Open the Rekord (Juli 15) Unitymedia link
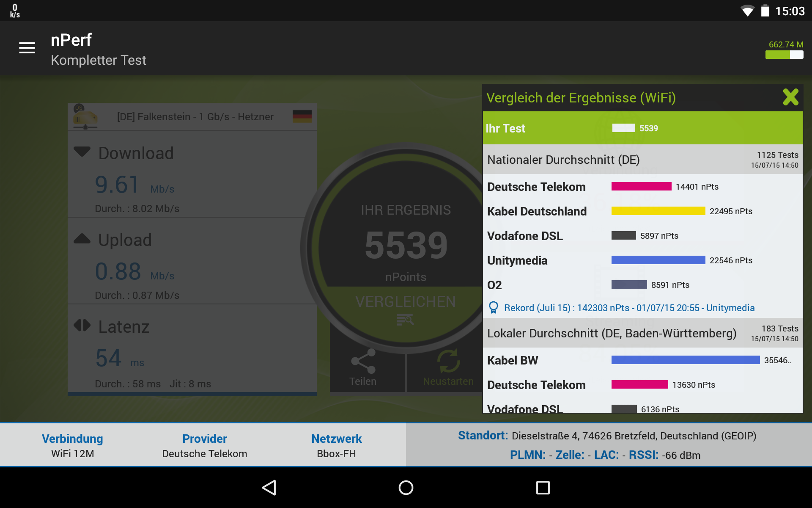Image resolution: width=812 pixels, height=508 pixels. click(x=629, y=308)
